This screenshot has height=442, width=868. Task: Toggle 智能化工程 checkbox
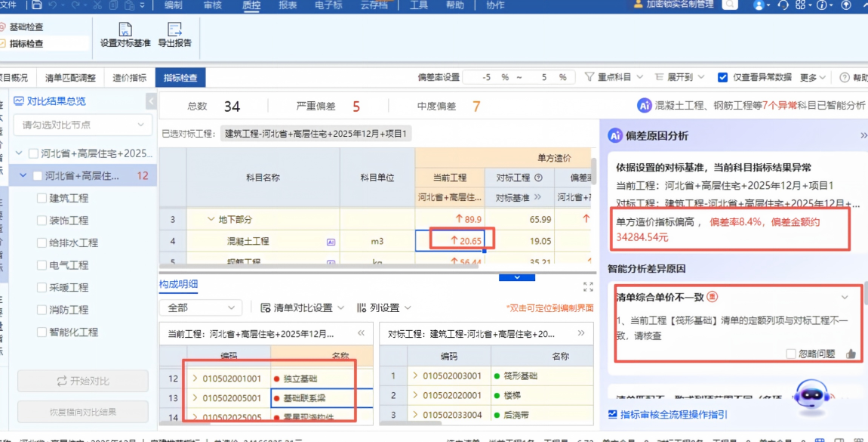42,332
